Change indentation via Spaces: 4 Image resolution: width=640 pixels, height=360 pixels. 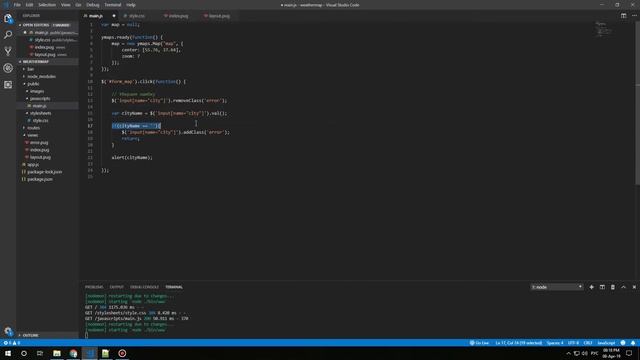(555, 343)
